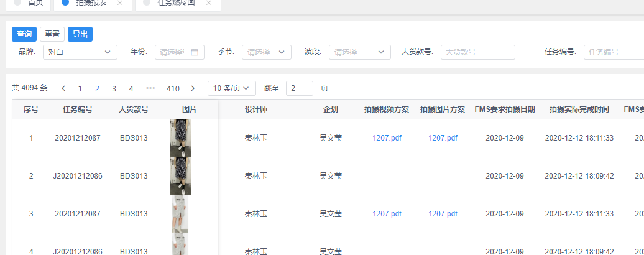Go to last page 410

pos(173,88)
